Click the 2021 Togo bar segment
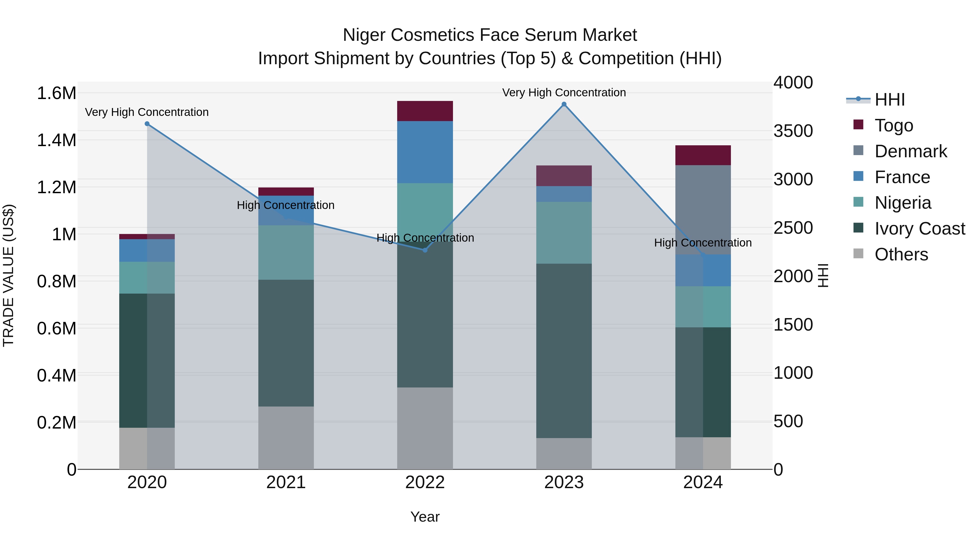The image size is (980, 551). [x=286, y=192]
